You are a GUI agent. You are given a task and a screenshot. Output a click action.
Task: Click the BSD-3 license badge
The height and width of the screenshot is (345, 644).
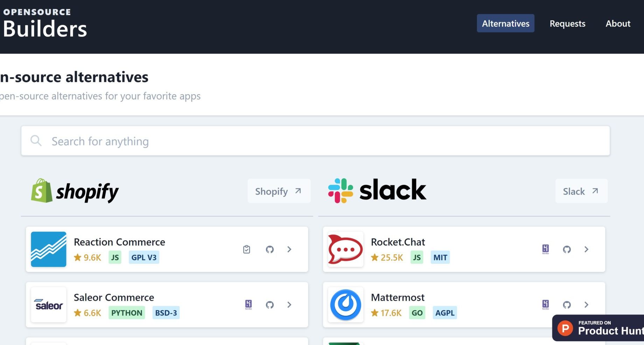coord(166,313)
